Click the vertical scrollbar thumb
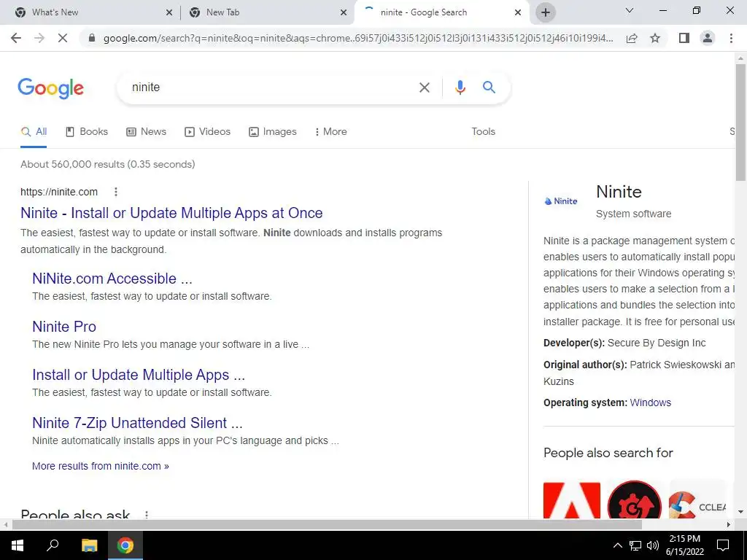747x560 pixels. click(740, 122)
